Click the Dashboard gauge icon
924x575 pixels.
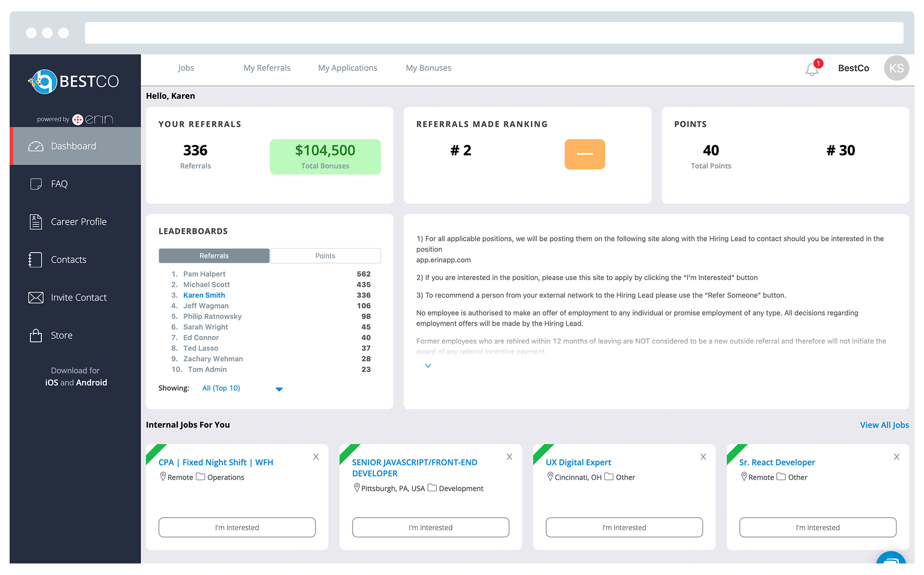pos(36,146)
